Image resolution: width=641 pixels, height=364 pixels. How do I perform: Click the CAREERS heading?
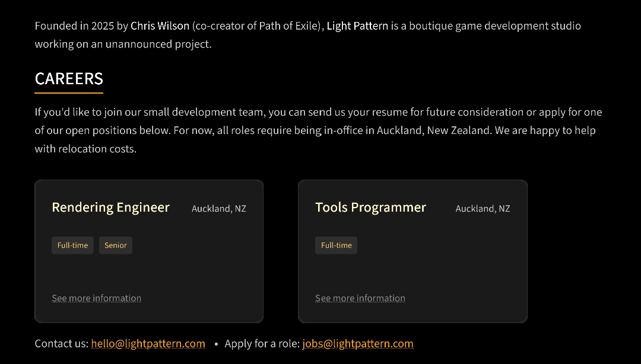[x=69, y=79]
